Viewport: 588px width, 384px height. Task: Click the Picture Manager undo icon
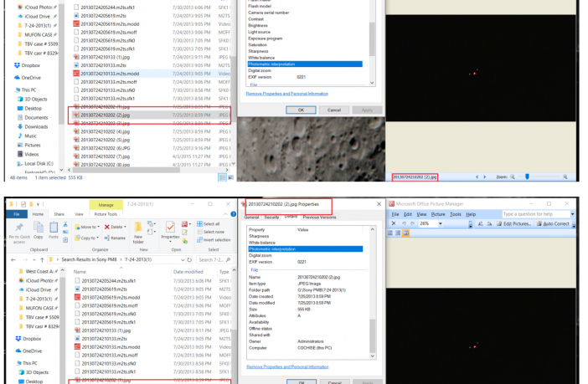pyautogui.click(x=404, y=223)
